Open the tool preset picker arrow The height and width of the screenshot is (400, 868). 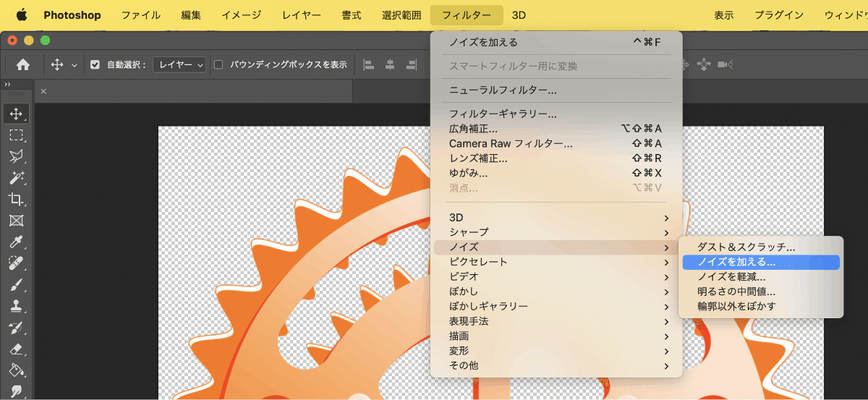click(x=74, y=65)
